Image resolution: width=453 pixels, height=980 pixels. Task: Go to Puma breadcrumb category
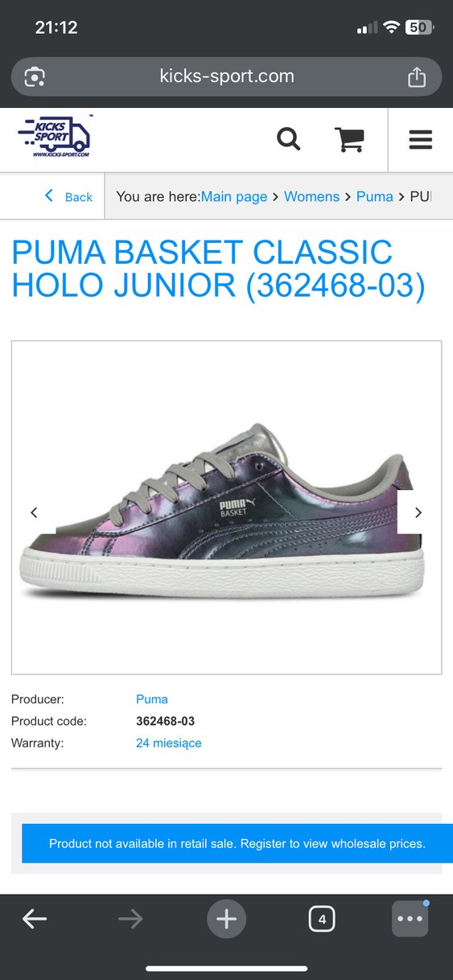tap(375, 196)
